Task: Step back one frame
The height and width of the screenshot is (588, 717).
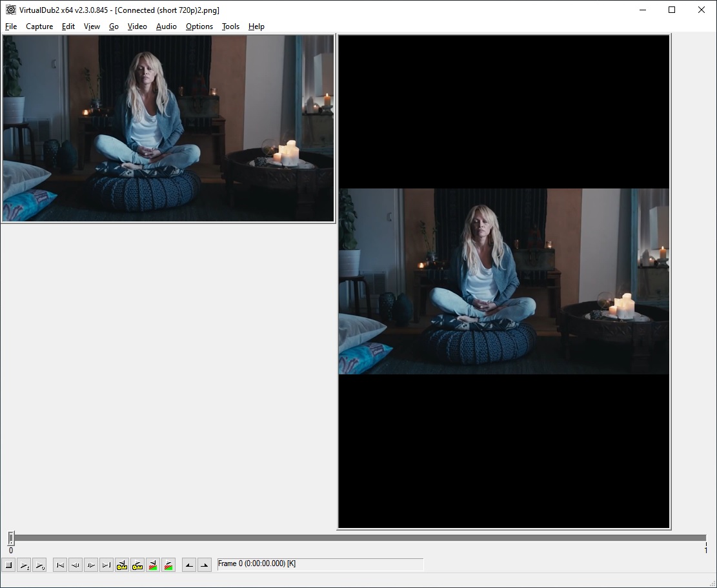Action: click(x=76, y=565)
